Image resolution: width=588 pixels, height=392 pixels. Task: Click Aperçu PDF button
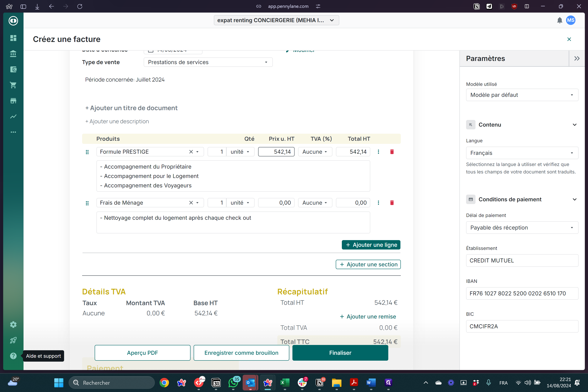coord(142,353)
